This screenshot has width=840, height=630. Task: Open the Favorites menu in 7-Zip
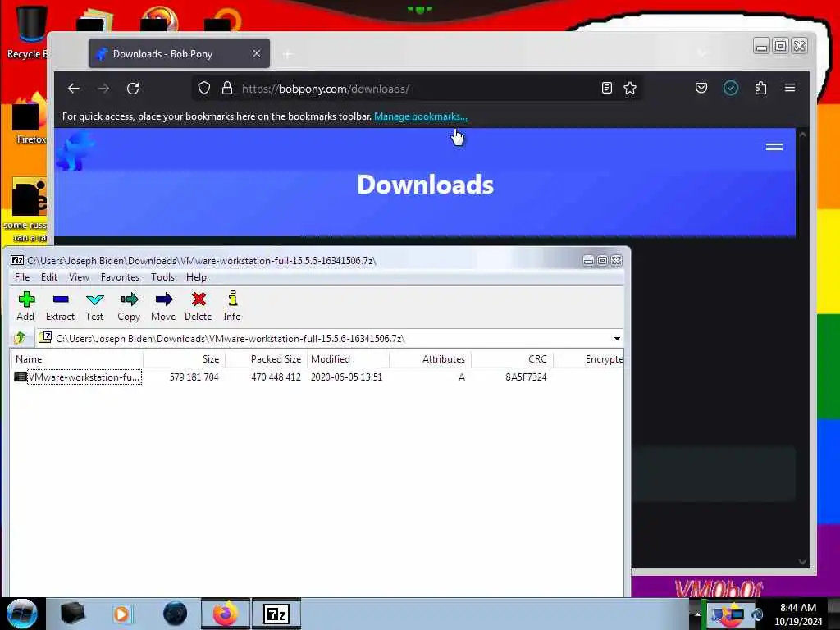[120, 277]
